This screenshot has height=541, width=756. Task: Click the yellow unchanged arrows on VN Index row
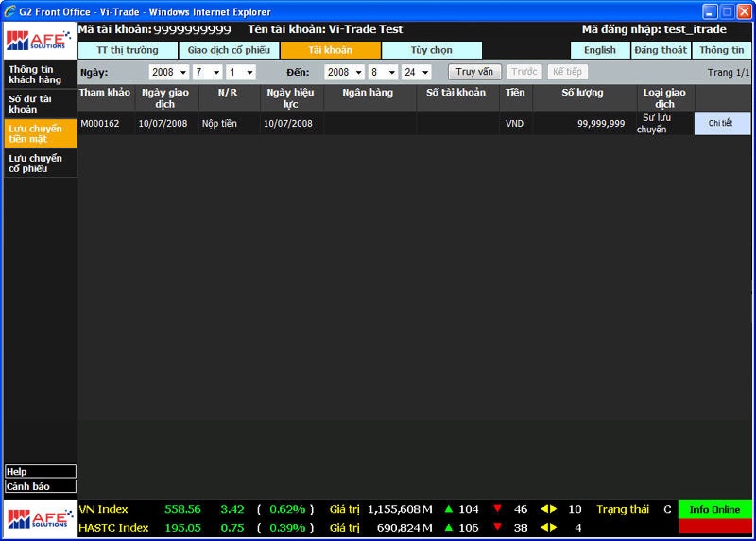548,510
